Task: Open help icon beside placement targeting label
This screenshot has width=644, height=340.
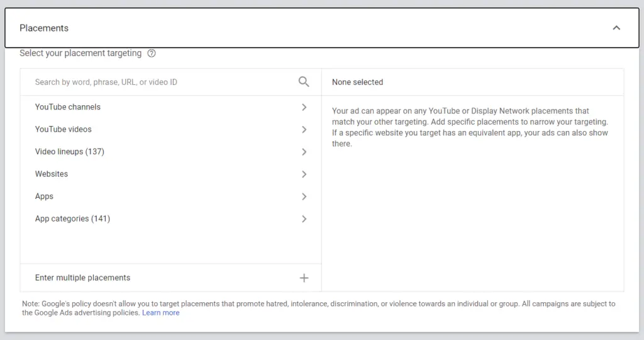Action: [x=152, y=54]
